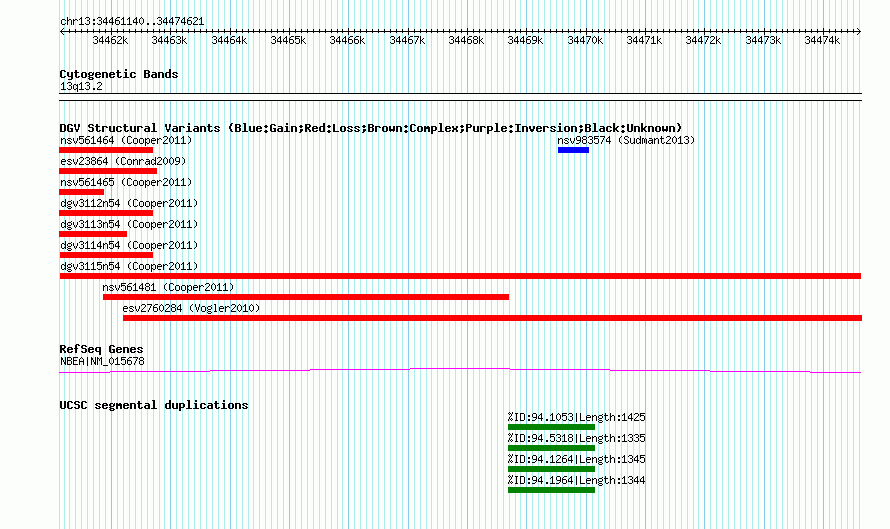Click the blue nsv983574 gain variant bar

tap(573, 150)
